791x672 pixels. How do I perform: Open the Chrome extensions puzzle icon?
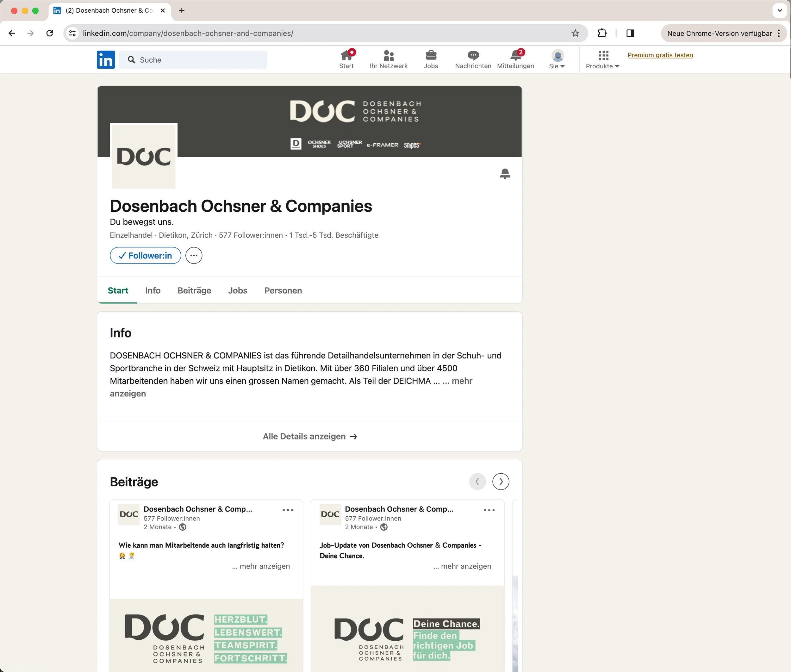click(602, 33)
